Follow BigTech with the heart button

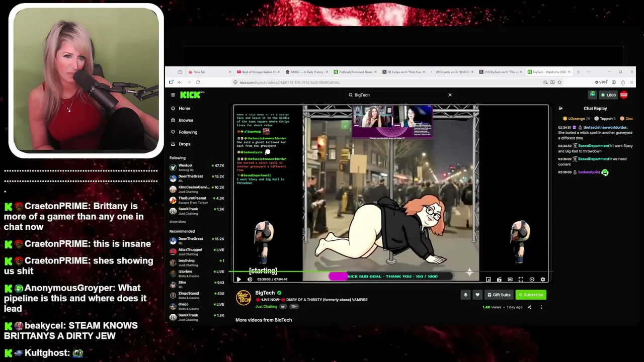point(477,295)
